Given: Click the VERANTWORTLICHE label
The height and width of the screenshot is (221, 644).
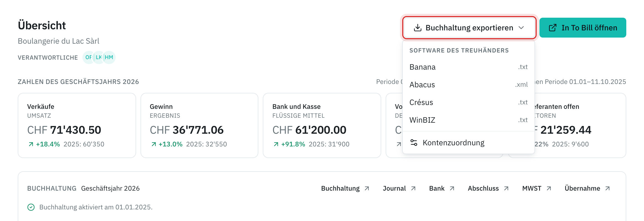Looking at the screenshot, I should pyautogui.click(x=48, y=57).
